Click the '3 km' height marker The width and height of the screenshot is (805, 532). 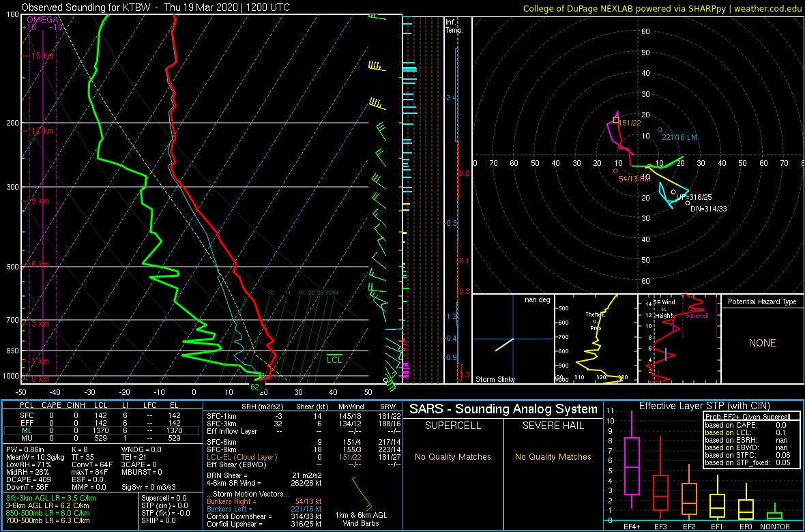coord(39,324)
